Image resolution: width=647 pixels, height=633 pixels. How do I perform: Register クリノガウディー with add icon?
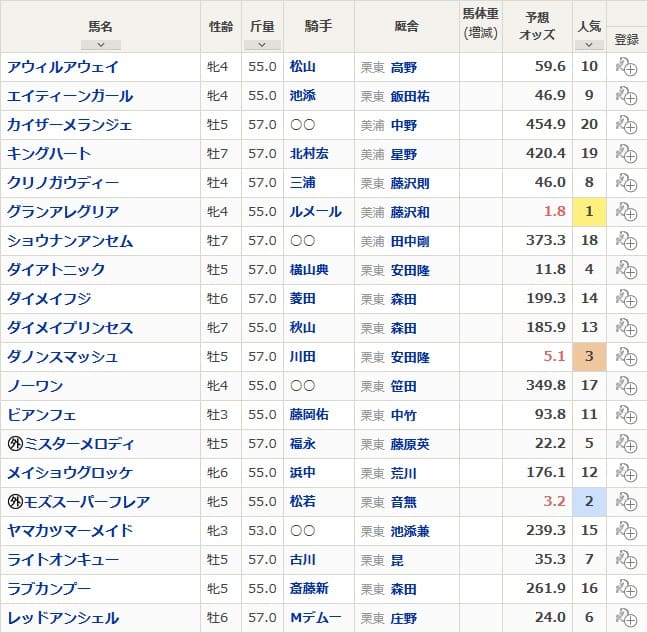click(626, 183)
